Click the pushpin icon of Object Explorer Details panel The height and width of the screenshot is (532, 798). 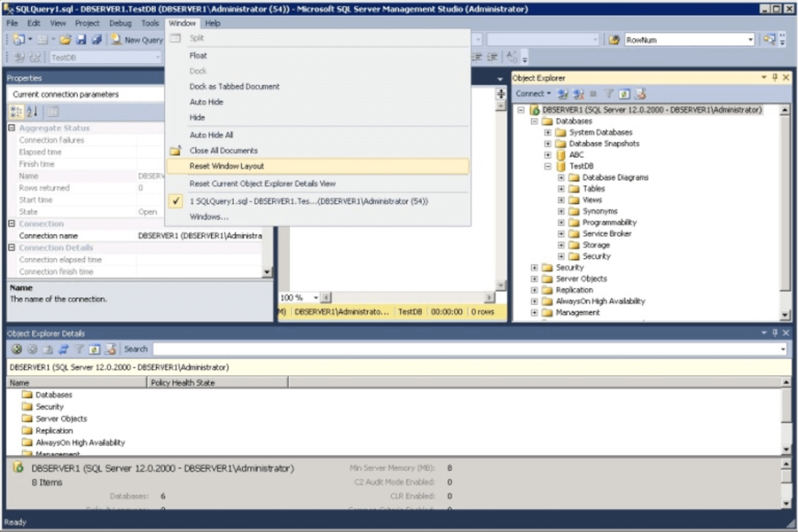(775, 332)
